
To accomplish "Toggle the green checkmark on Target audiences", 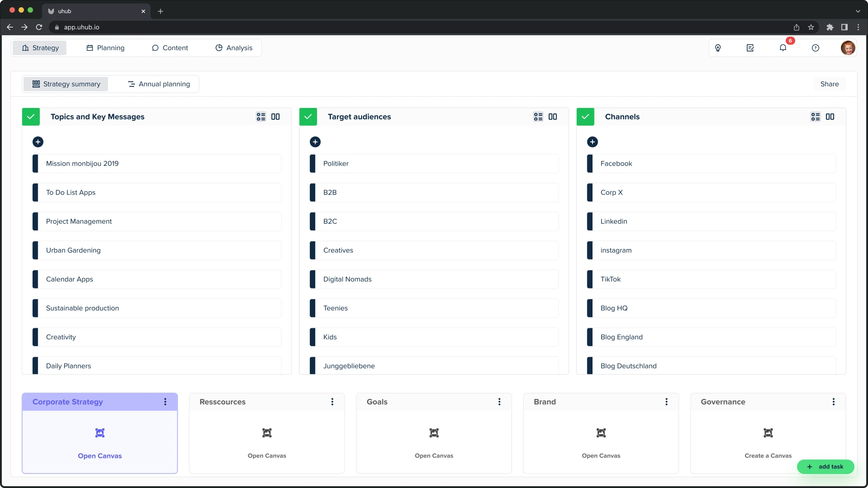I will click(x=308, y=116).
